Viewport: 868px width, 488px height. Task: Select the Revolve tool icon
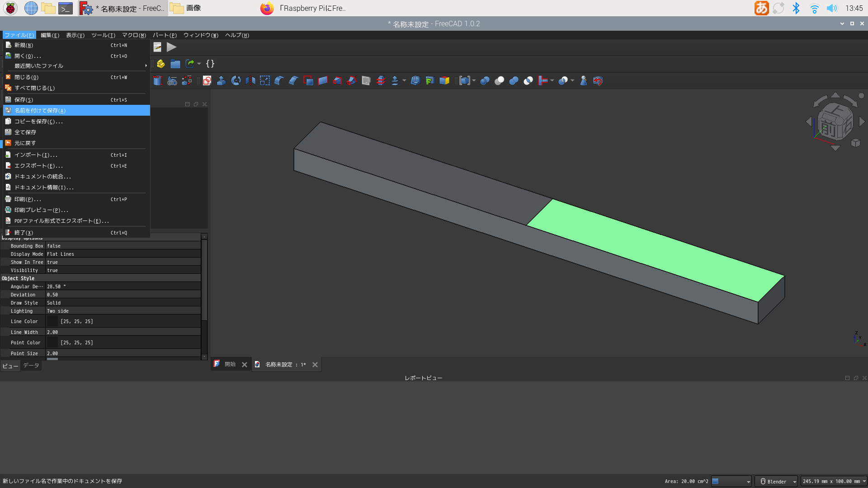pyautogui.click(x=236, y=81)
